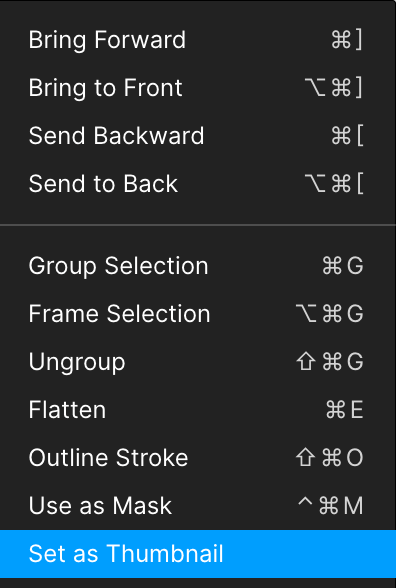
Task: Click the ⇧⌘G shortcut next to Ungroup
Action: pyautogui.click(x=330, y=362)
